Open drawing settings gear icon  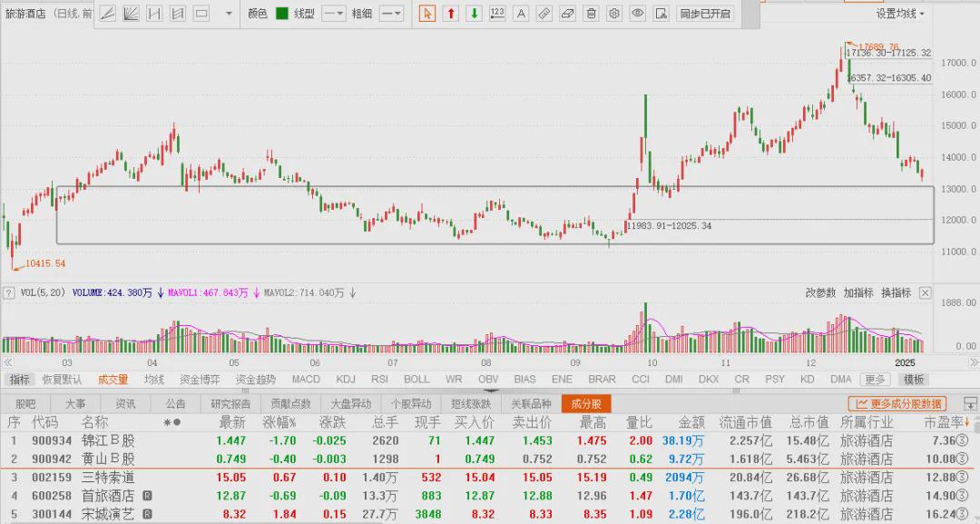coord(614,13)
